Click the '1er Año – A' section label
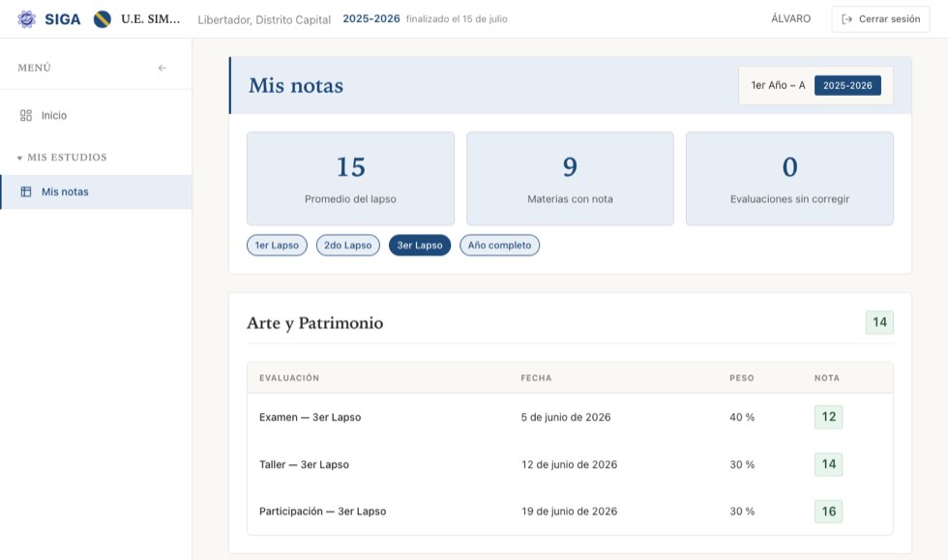This screenshot has height=560, width=948. [778, 85]
